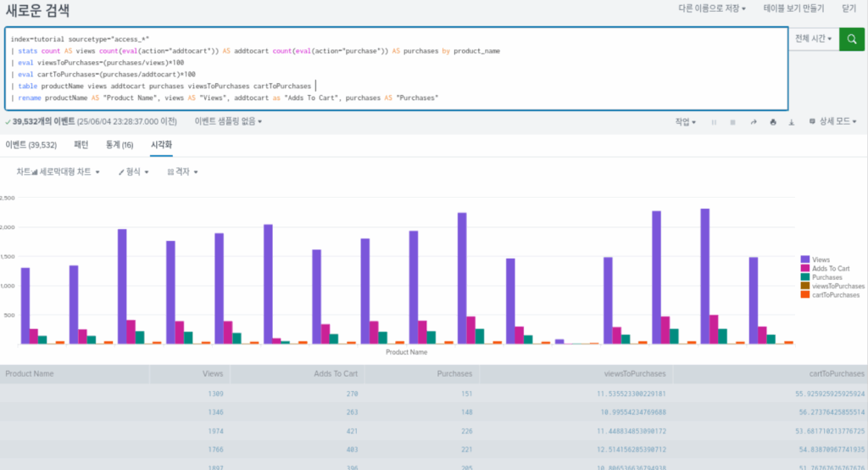This screenshot has height=470, width=868.
Task: Export the search results
Action: pyautogui.click(x=792, y=122)
